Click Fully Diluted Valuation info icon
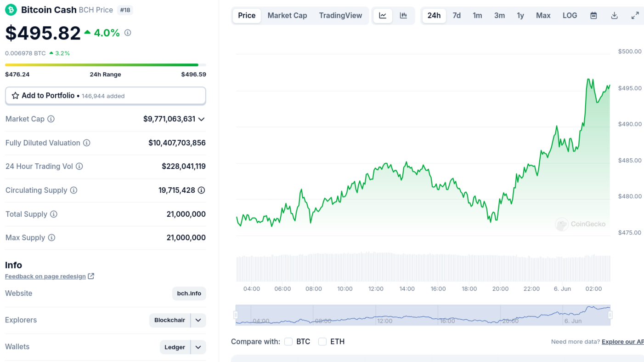 [x=86, y=143]
